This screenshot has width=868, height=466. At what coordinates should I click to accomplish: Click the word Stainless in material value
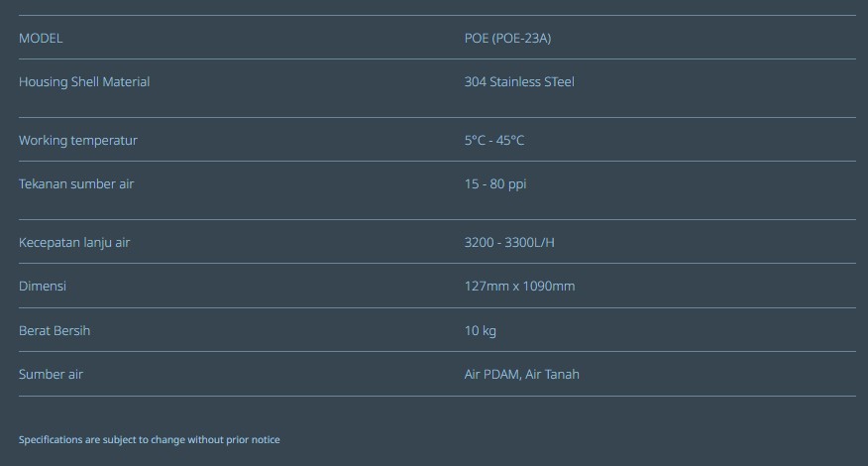(x=515, y=81)
